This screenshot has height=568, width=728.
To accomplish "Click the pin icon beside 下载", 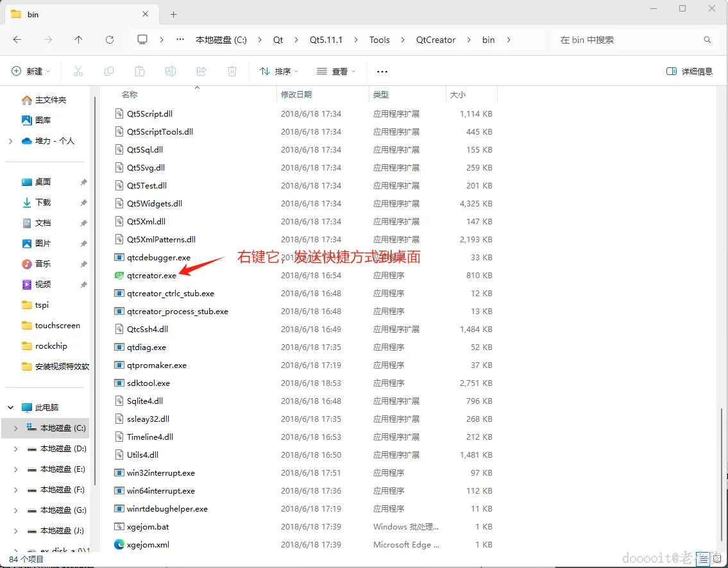I will pos(83,203).
